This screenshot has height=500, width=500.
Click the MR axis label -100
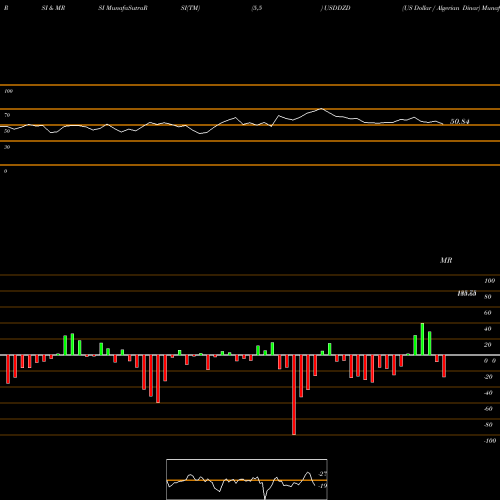490,441
